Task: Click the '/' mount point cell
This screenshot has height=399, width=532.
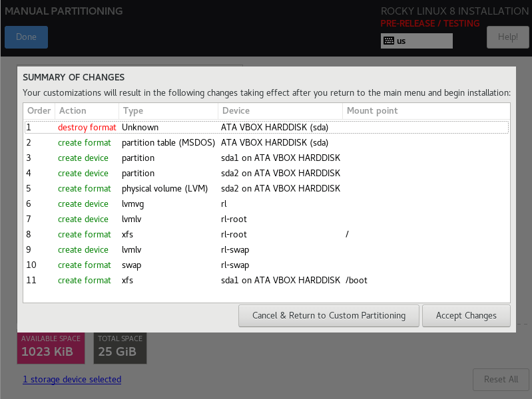Action: (347, 234)
